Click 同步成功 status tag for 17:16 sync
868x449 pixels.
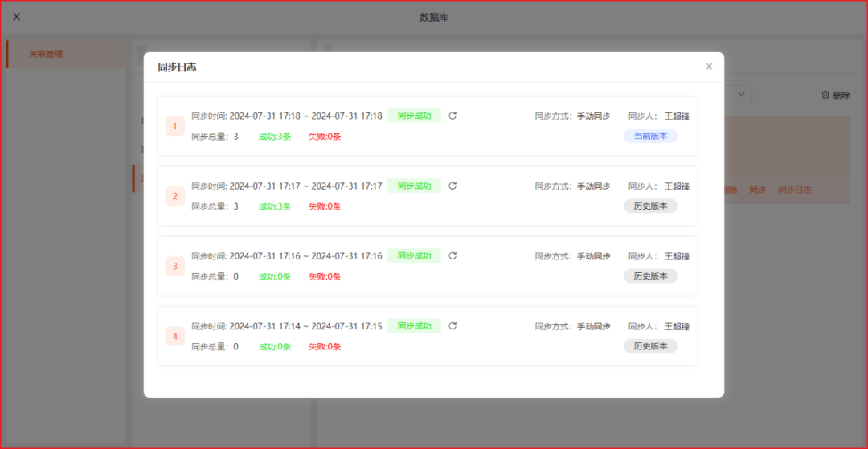pos(414,255)
